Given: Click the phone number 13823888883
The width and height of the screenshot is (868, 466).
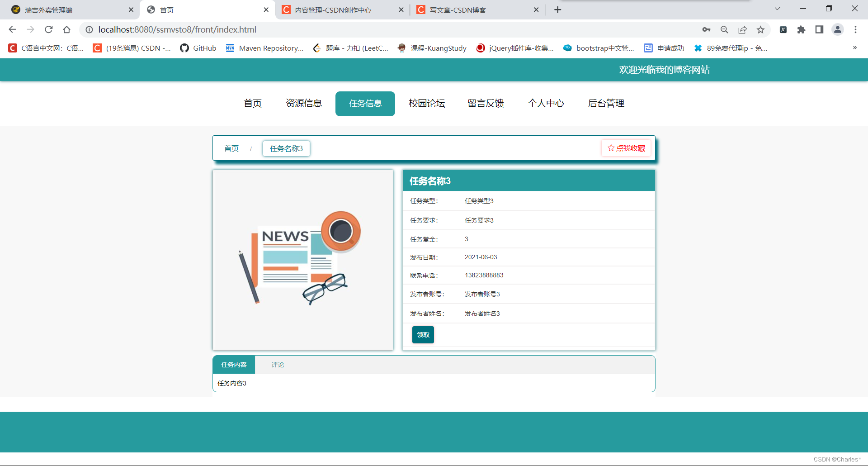Looking at the screenshot, I should [x=484, y=275].
